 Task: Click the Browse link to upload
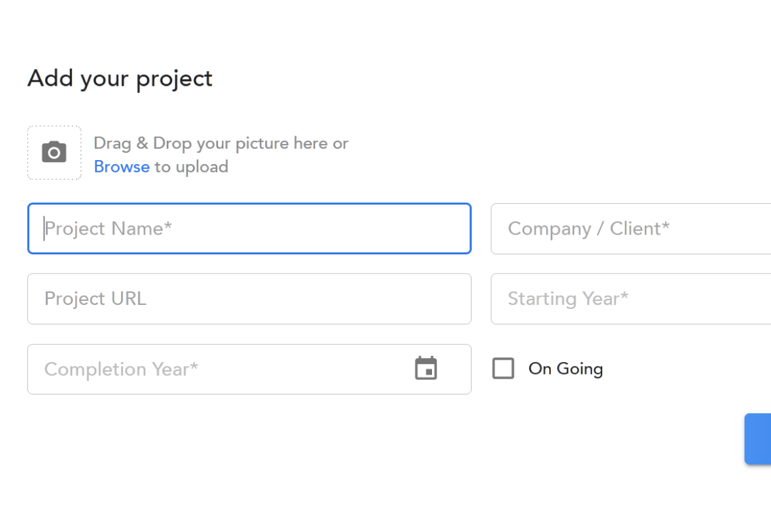[x=122, y=167]
